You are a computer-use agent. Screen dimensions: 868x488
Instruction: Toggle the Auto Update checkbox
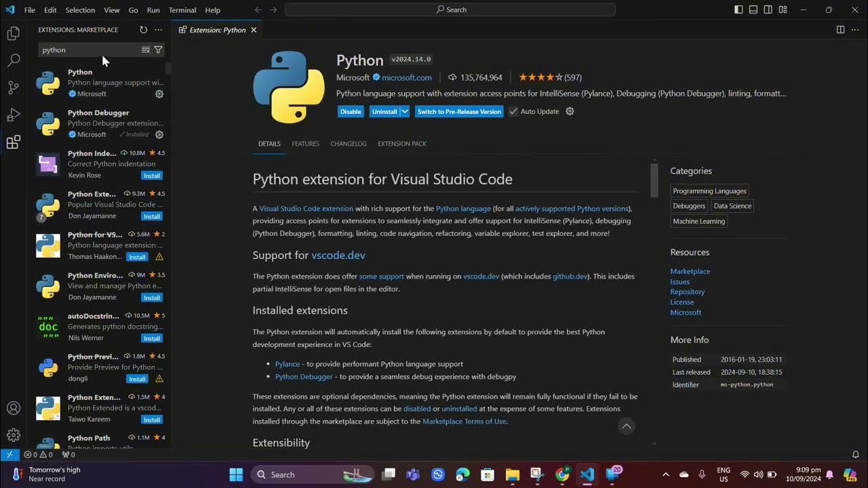click(x=513, y=111)
